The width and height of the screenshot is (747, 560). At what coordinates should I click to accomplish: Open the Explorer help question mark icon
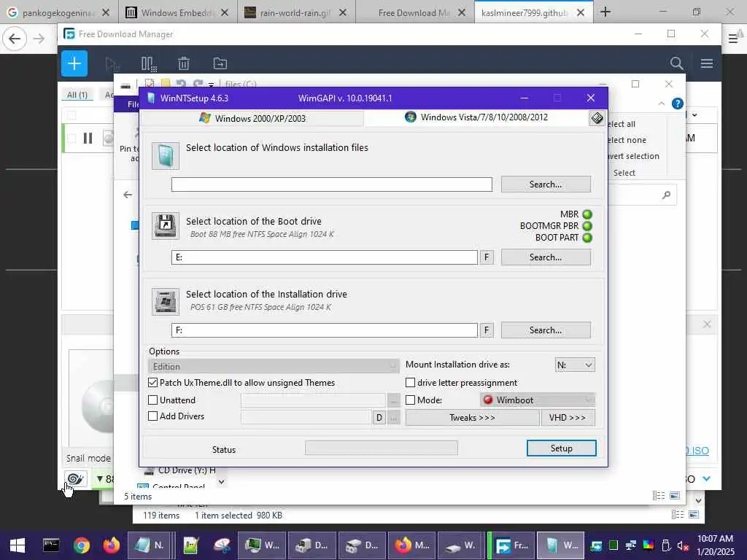point(678,104)
